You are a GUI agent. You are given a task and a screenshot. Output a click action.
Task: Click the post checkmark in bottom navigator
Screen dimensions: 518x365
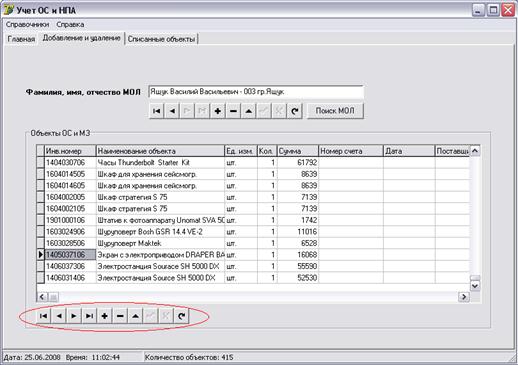pos(150,316)
